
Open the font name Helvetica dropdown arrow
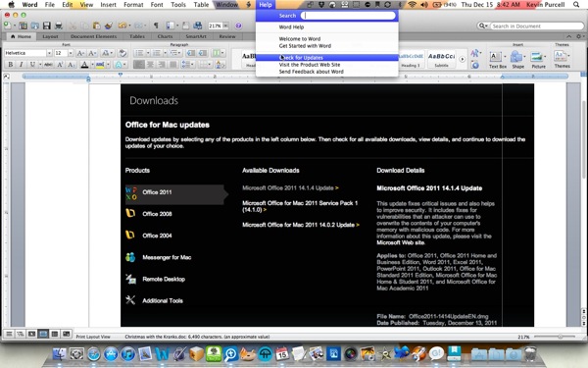click(49, 53)
